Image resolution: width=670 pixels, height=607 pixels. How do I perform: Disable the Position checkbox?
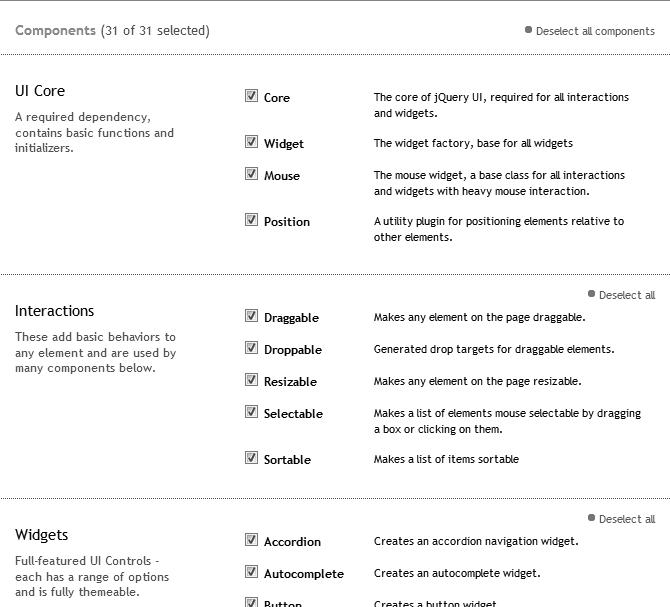click(x=251, y=220)
